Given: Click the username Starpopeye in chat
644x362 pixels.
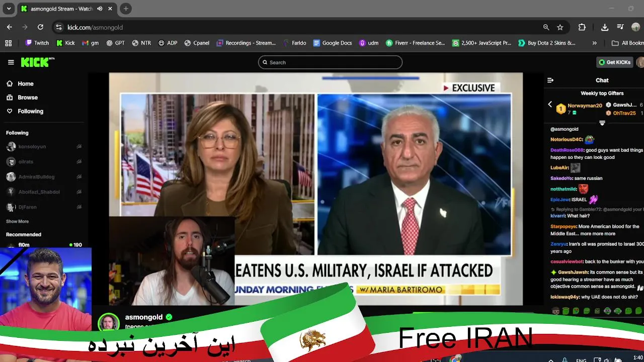Looking at the screenshot, I should (x=563, y=227).
